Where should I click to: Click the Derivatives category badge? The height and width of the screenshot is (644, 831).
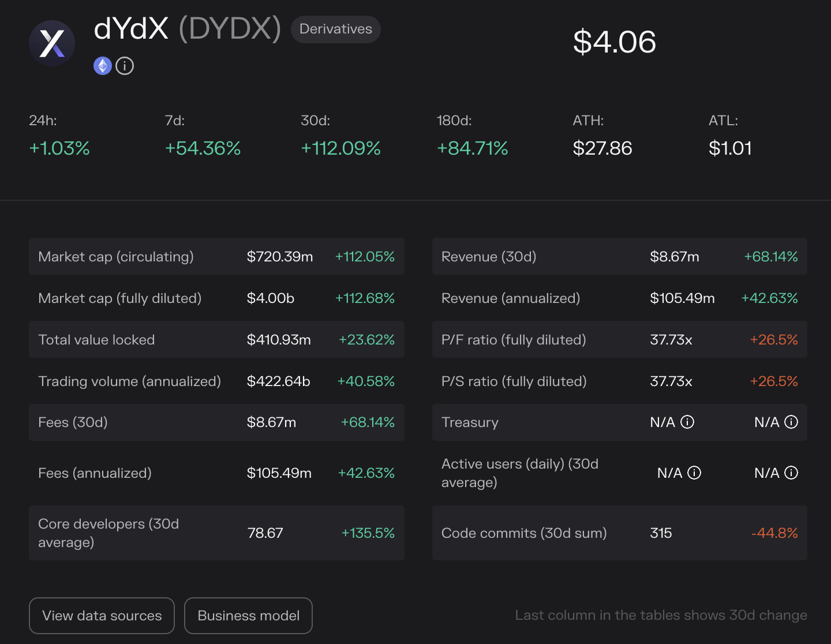335,29
